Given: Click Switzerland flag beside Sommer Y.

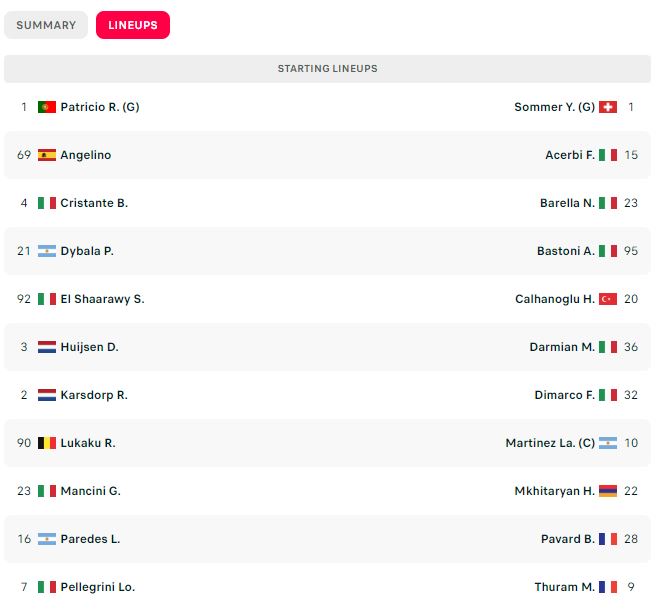Looking at the screenshot, I should coord(608,107).
